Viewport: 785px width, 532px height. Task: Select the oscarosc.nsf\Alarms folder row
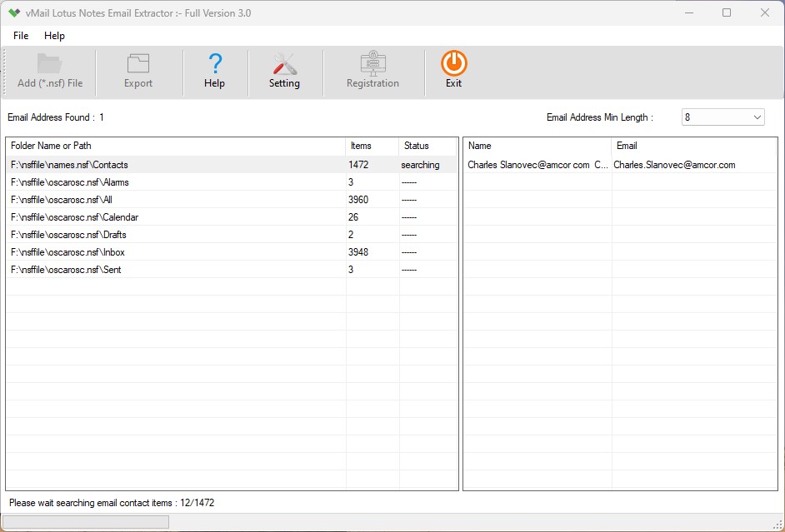click(x=232, y=182)
